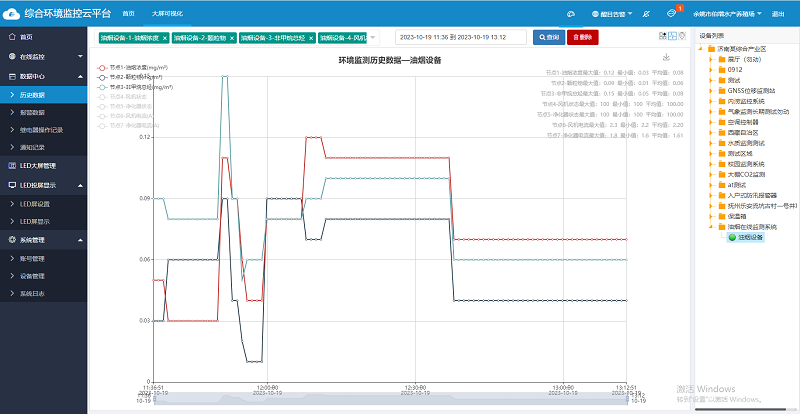
Task: Select 西藏自治区 tree item
Action: [745, 132]
